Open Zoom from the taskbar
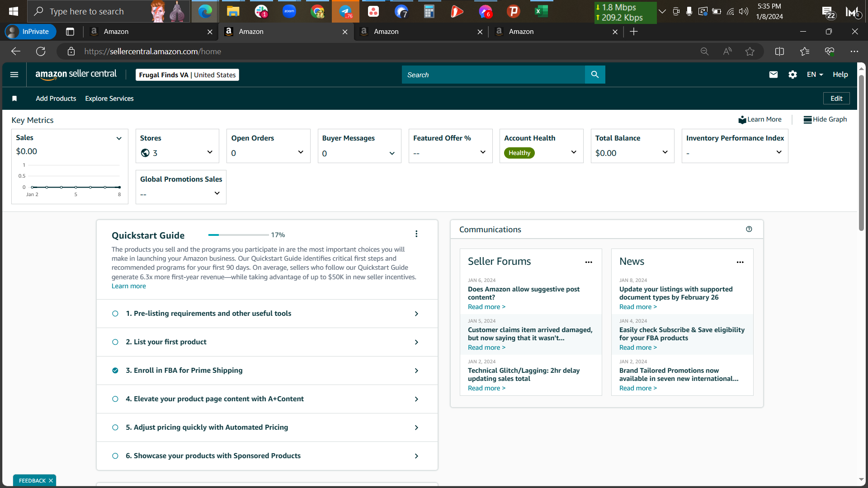The width and height of the screenshot is (868, 488). [289, 11]
